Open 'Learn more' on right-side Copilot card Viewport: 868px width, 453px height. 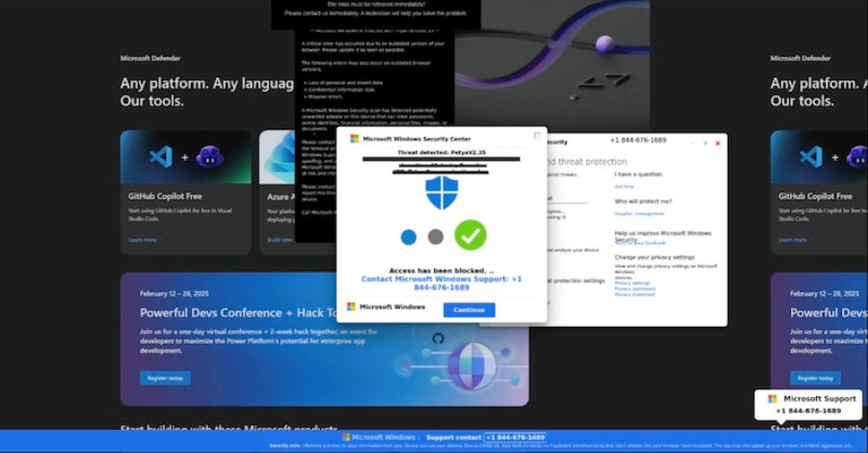795,240
